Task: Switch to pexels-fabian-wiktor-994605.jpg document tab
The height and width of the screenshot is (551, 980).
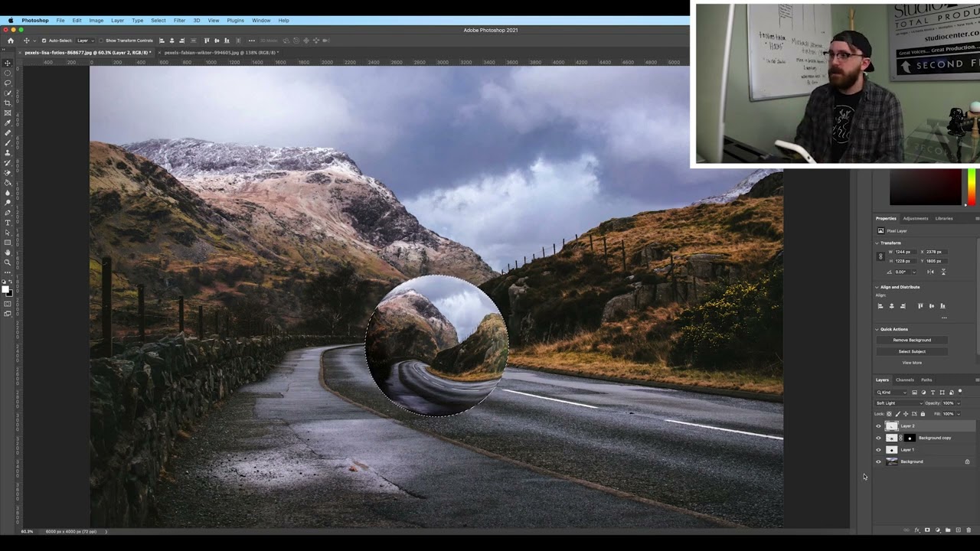Action: click(220, 53)
